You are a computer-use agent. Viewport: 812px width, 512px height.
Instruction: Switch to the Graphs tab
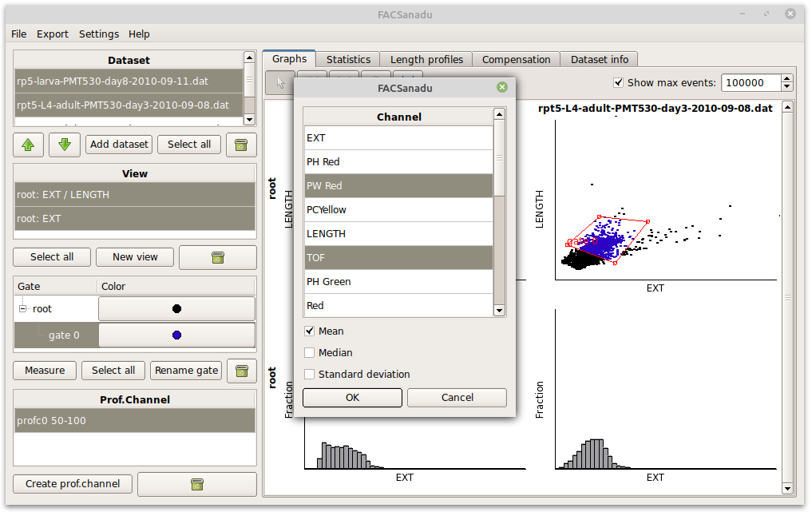289,58
